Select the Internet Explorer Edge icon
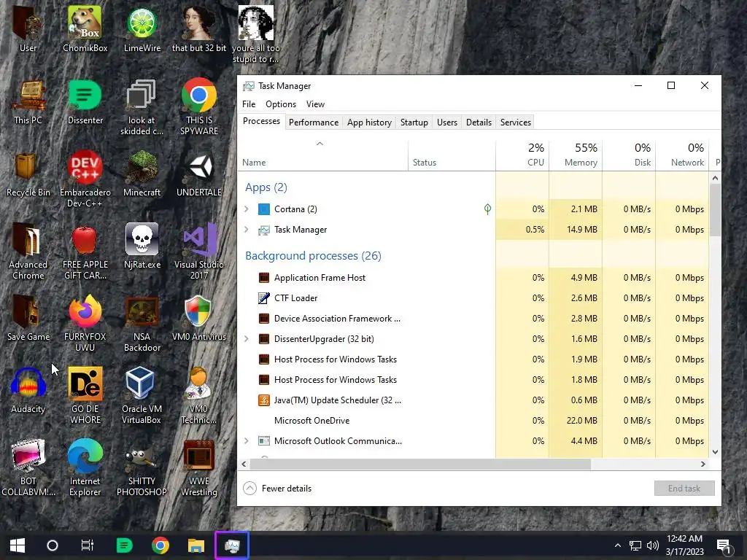 [x=85, y=468]
